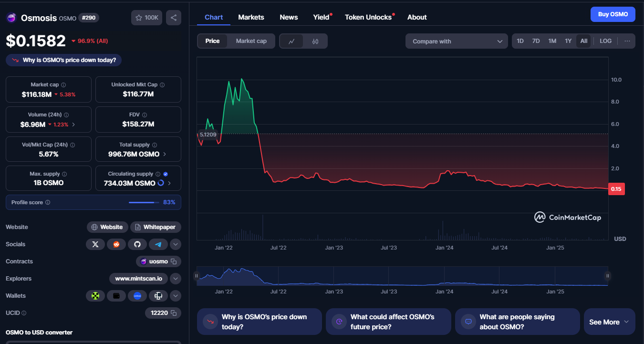Click the Osmosis coin logo
The image size is (644, 344).
click(x=11, y=18)
